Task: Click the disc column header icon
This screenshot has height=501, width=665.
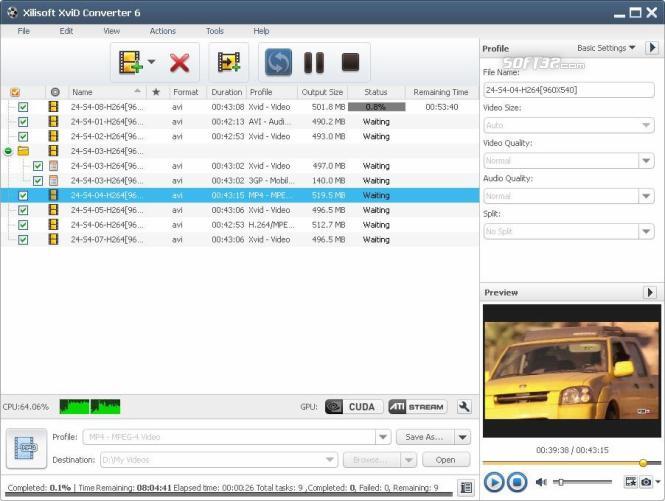Action: tap(55, 92)
